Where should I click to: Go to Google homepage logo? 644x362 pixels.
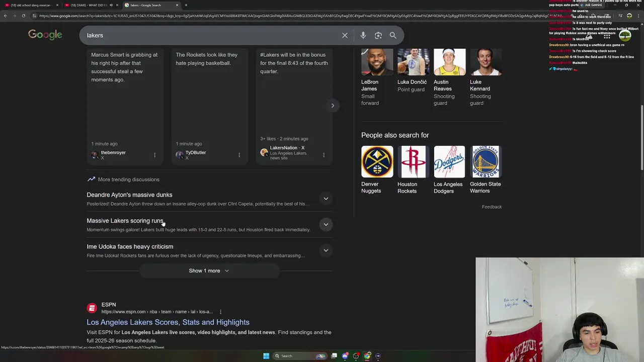click(x=45, y=35)
